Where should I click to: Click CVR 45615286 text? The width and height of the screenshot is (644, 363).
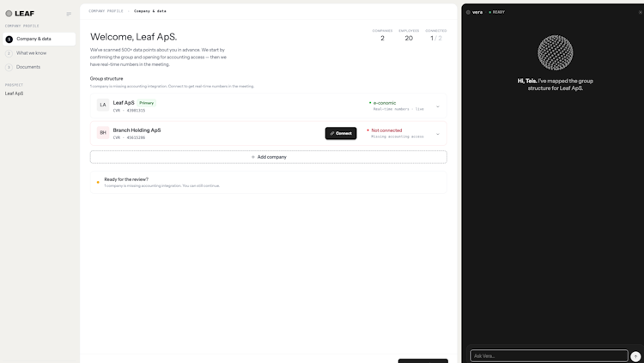click(x=129, y=138)
